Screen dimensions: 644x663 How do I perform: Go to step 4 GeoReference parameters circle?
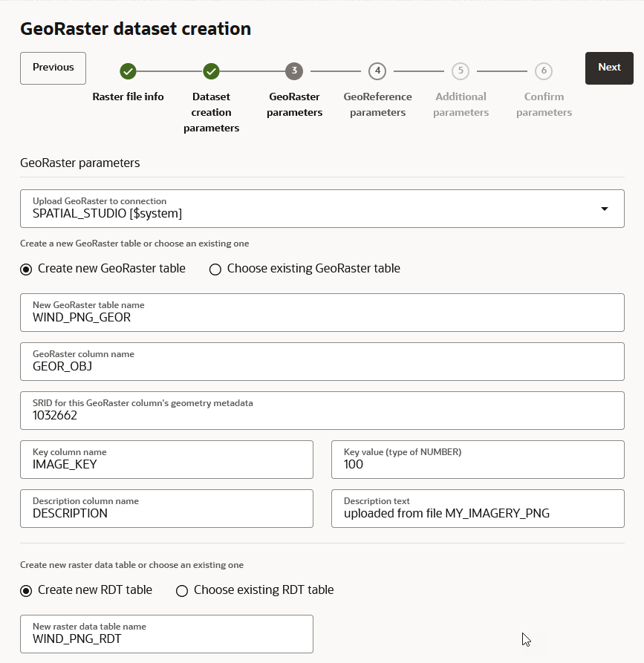(377, 71)
